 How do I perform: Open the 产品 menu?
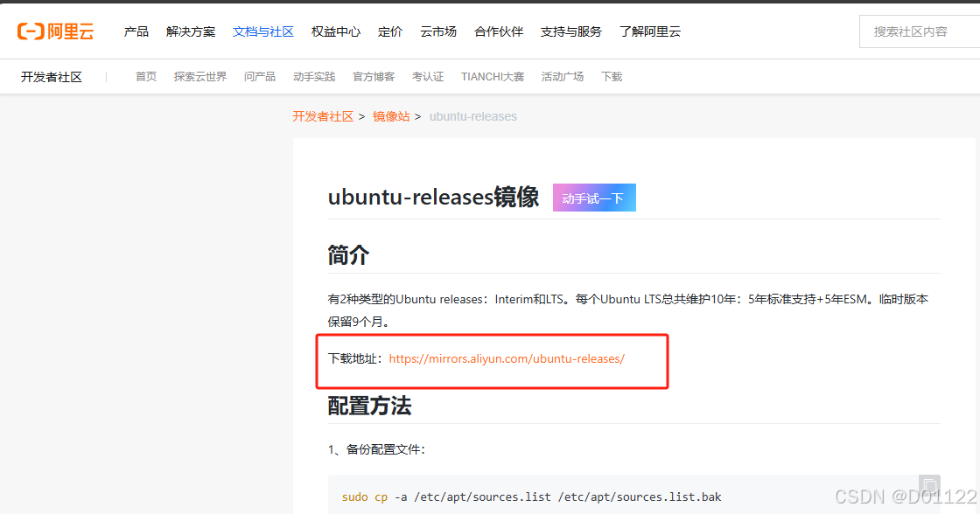[136, 31]
